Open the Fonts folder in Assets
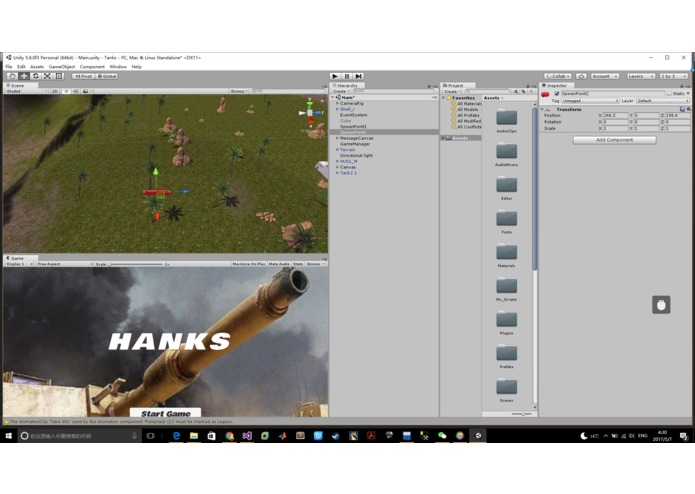The image size is (695, 494). [506, 222]
